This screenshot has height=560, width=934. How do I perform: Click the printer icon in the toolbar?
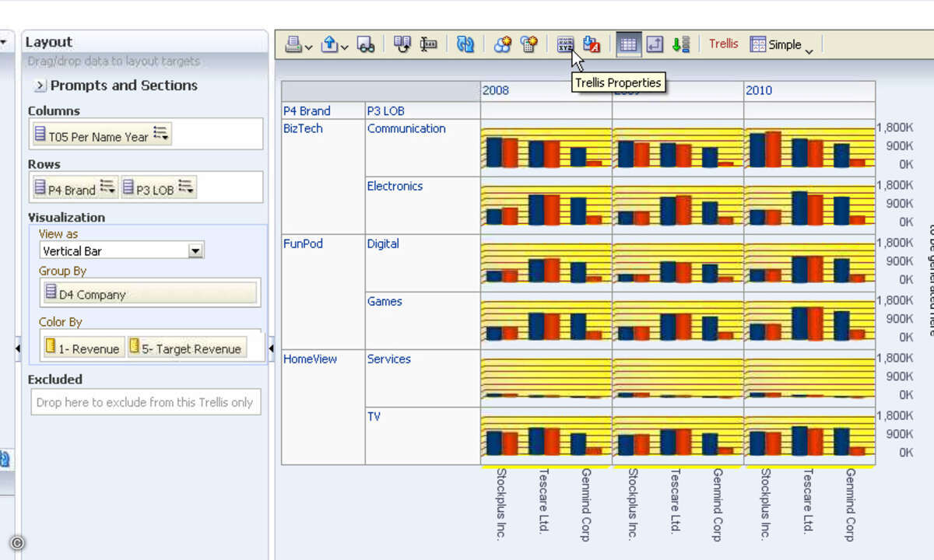click(294, 44)
